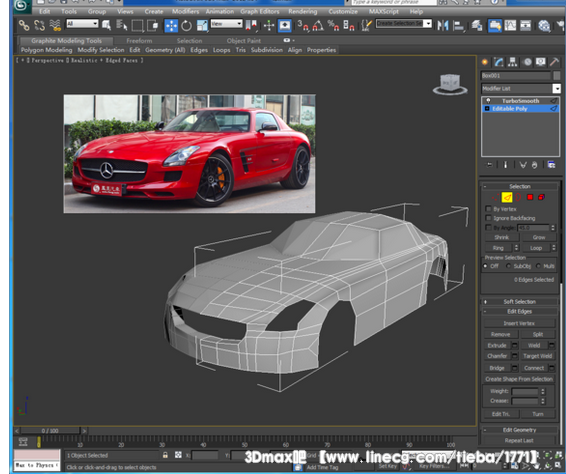Toggle Show End Result in modifier stack
This screenshot has height=474, width=566.
coord(505,165)
